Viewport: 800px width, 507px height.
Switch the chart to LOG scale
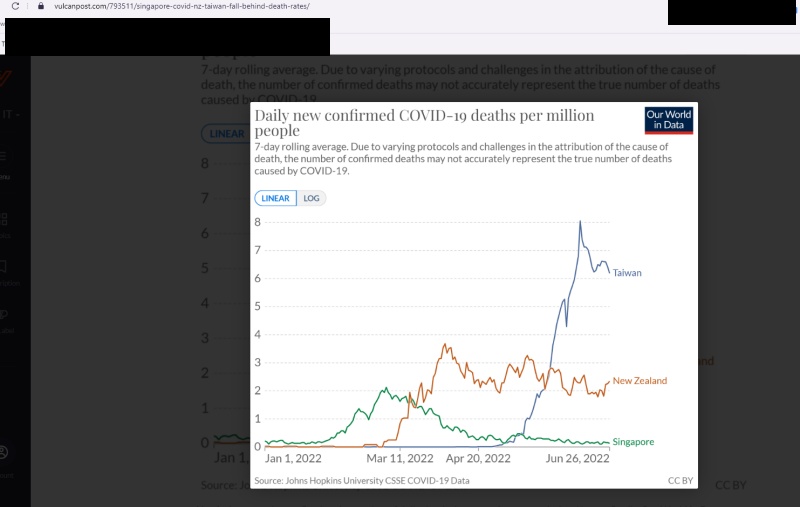point(311,198)
